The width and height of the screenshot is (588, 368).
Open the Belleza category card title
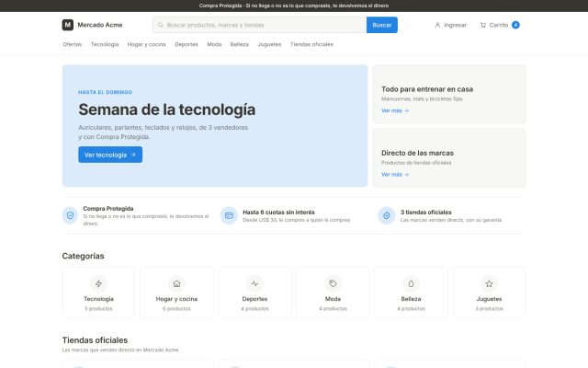(411, 299)
